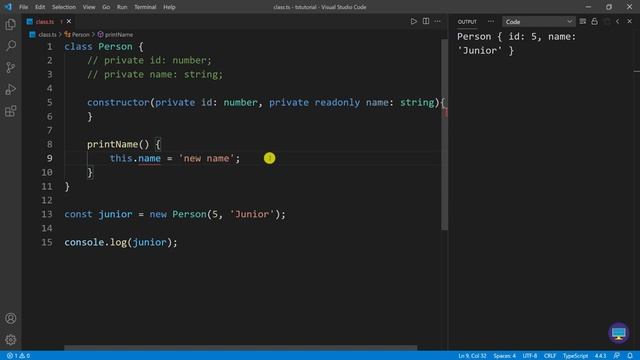This screenshot has height=360, width=640.
Task: Clear the output panel
Action: 583,21
